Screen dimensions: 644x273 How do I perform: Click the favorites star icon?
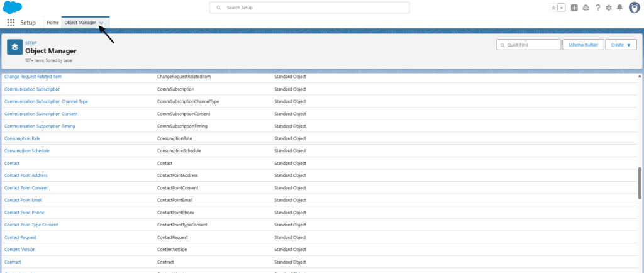[553, 8]
